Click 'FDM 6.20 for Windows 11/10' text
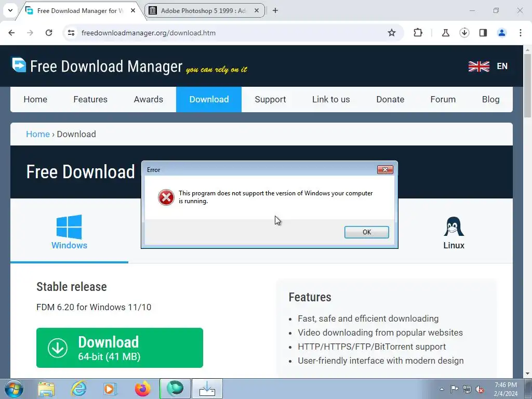Viewport: 532px width, 399px height. coord(94,307)
